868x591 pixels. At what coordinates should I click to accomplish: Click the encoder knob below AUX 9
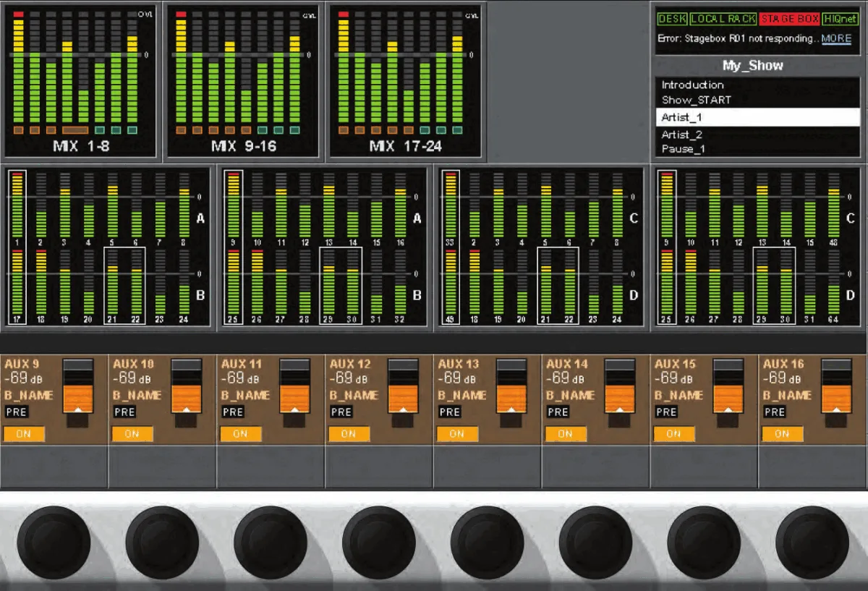click(54, 543)
